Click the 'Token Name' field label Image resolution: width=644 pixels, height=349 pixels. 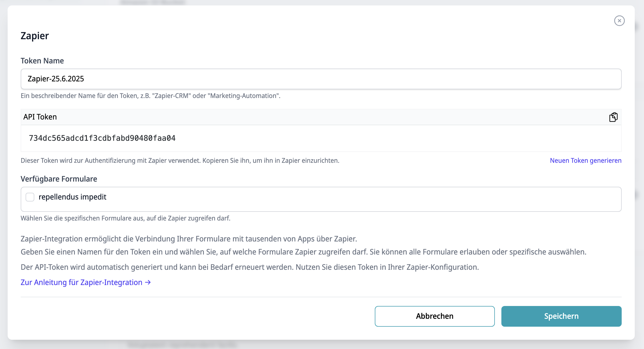point(42,61)
